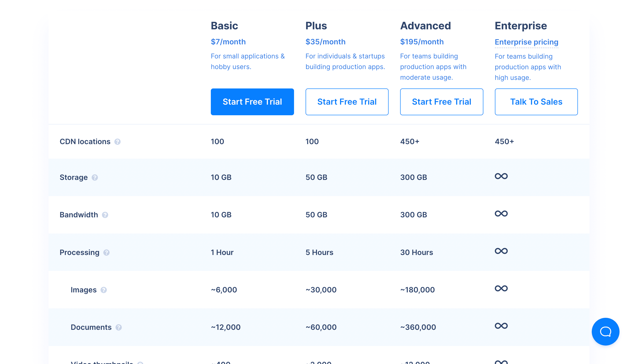Image resolution: width=638 pixels, height=364 pixels.
Task: Start the free trial for Advanced plan
Action: 442,102
